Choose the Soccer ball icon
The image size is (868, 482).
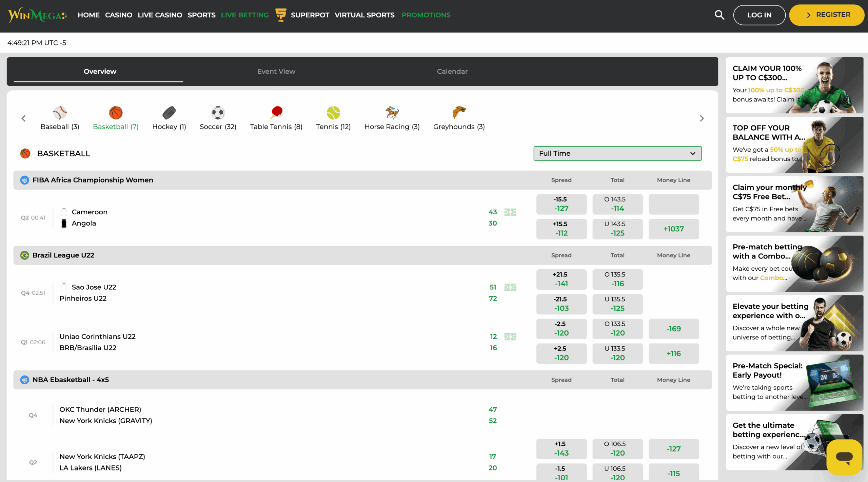pyautogui.click(x=218, y=113)
